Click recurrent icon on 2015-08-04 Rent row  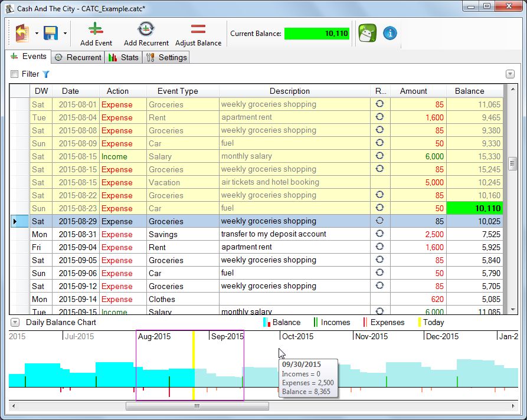point(379,117)
